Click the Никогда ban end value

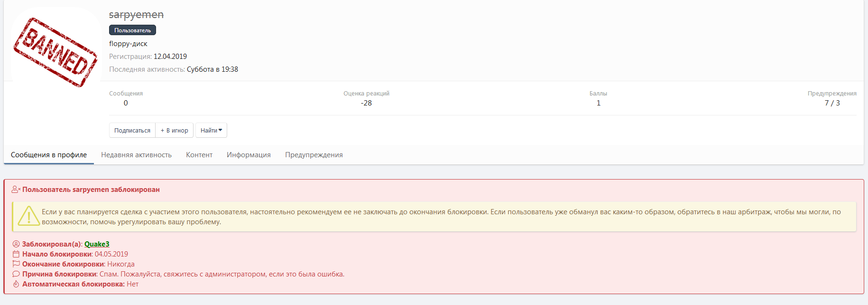click(x=121, y=264)
